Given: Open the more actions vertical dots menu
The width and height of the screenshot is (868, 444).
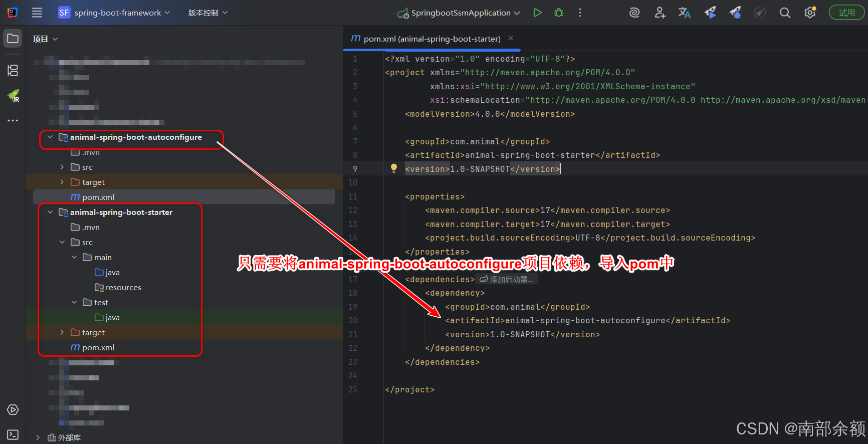Looking at the screenshot, I should (x=580, y=13).
